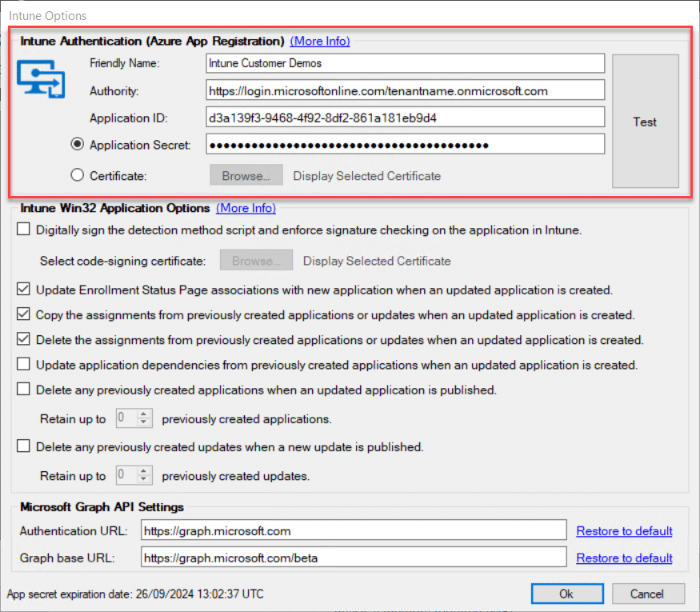Restore Graph base URL to default
The width and height of the screenshot is (700, 612).
click(x=624, y=558)
